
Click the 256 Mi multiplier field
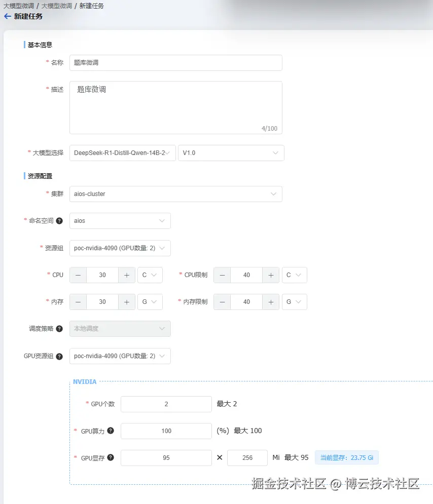point(247,458)
